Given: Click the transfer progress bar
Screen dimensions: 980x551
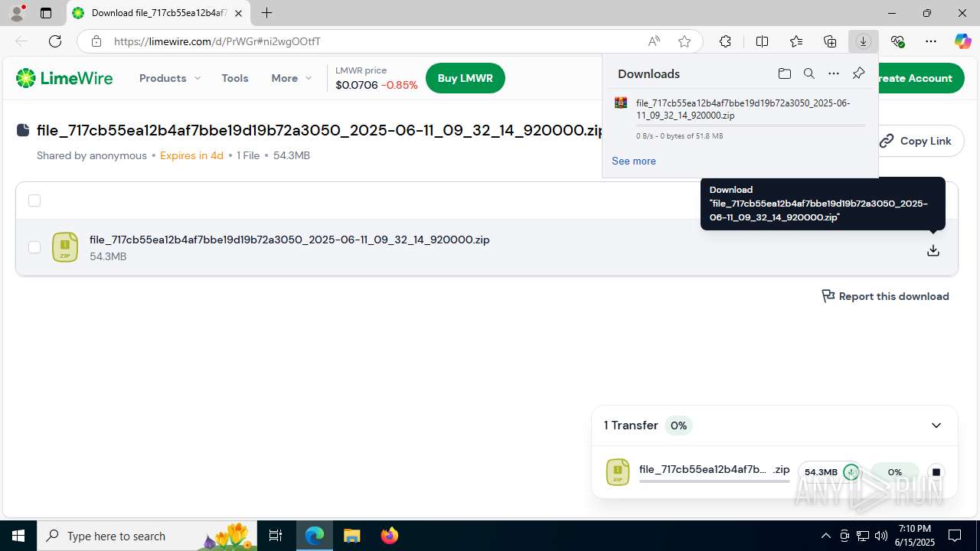Looking at the screenshot, I should [x=714, y=481].
